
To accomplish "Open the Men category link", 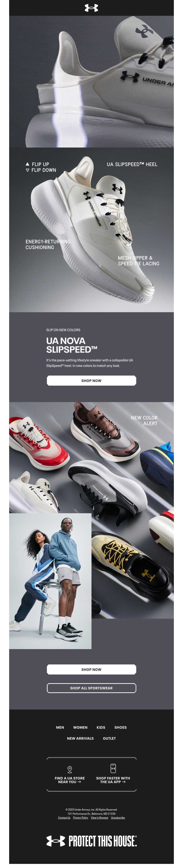I will pyautogui.click(x=60, y=728).
